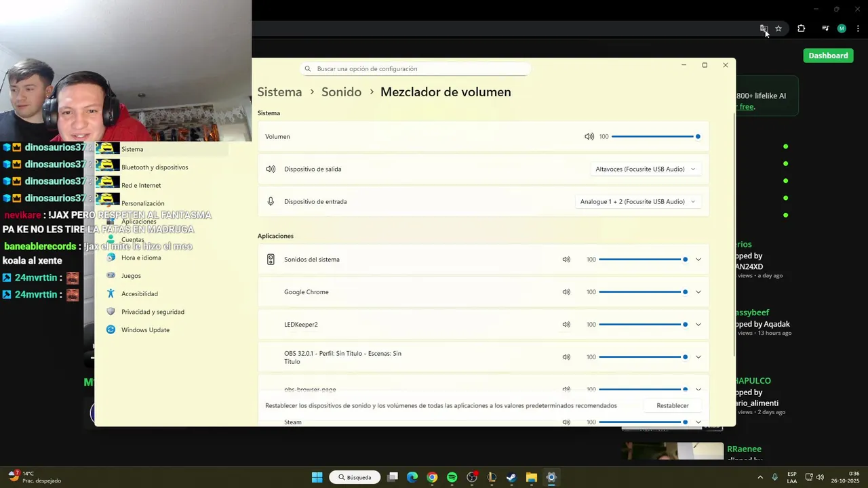Click the green Dashboard button
868x488 pixels.
tap(828, 56)
